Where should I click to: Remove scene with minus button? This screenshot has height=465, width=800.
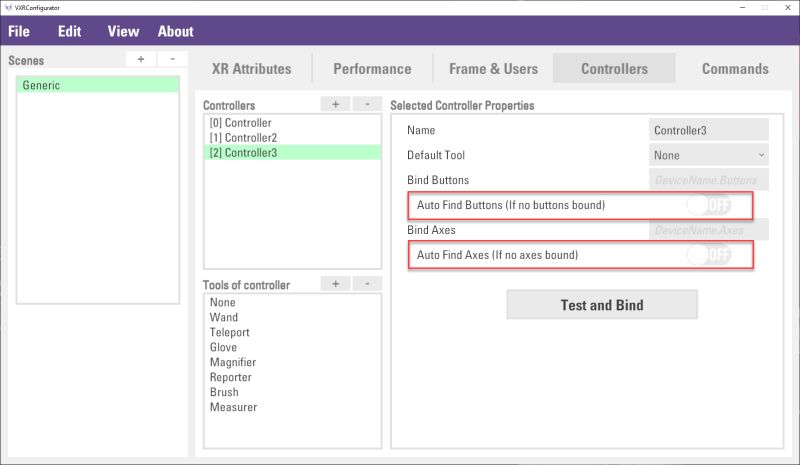click(x=172, y=59)
